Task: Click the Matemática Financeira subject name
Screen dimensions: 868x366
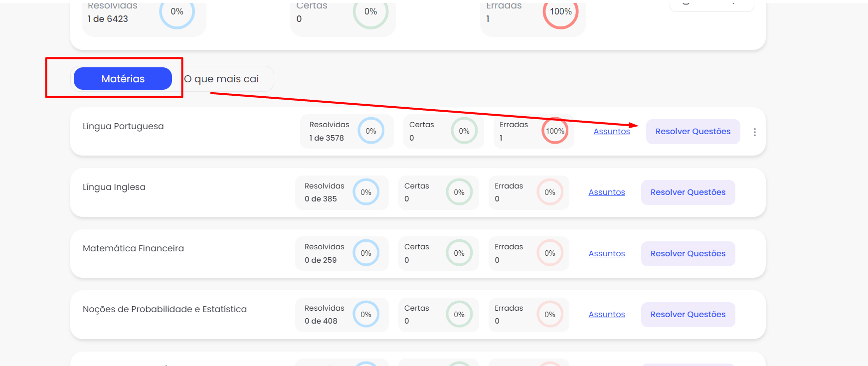Action: [133, 248]
